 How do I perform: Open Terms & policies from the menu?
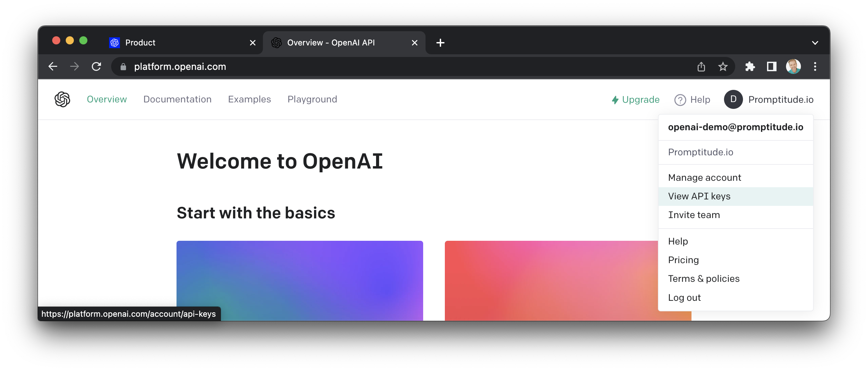tap(736, 279)
